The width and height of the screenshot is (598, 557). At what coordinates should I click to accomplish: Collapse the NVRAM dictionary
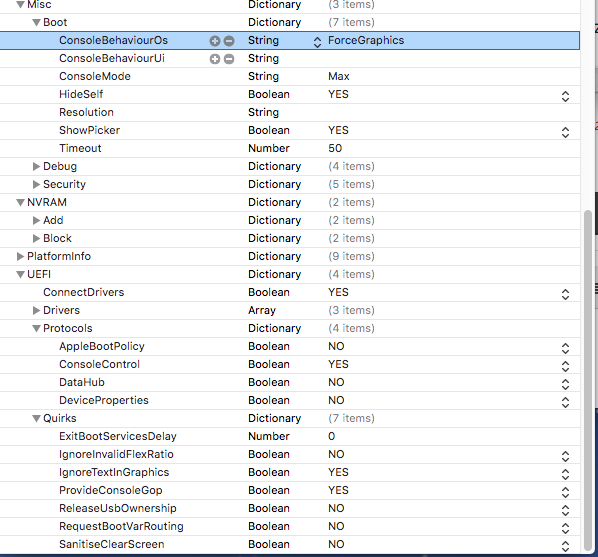tap(21, 203)
